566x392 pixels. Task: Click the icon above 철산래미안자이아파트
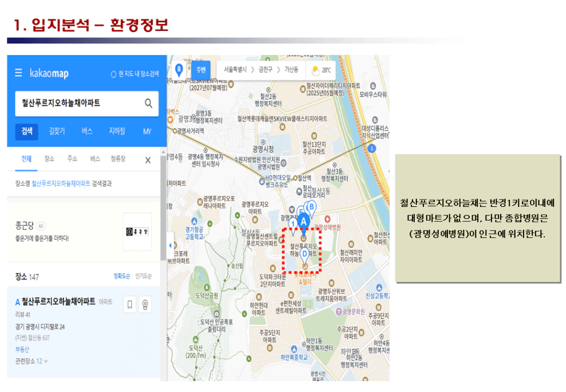[351, 244]
